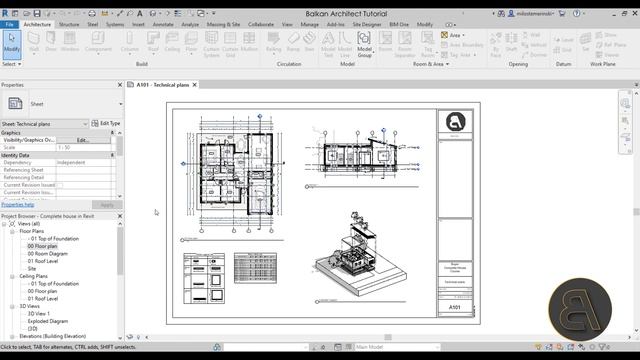Activate the A101 - Technical plans view tab
Image resolution: width=640 pixels, height=360 pixels.
pos(162,85)
